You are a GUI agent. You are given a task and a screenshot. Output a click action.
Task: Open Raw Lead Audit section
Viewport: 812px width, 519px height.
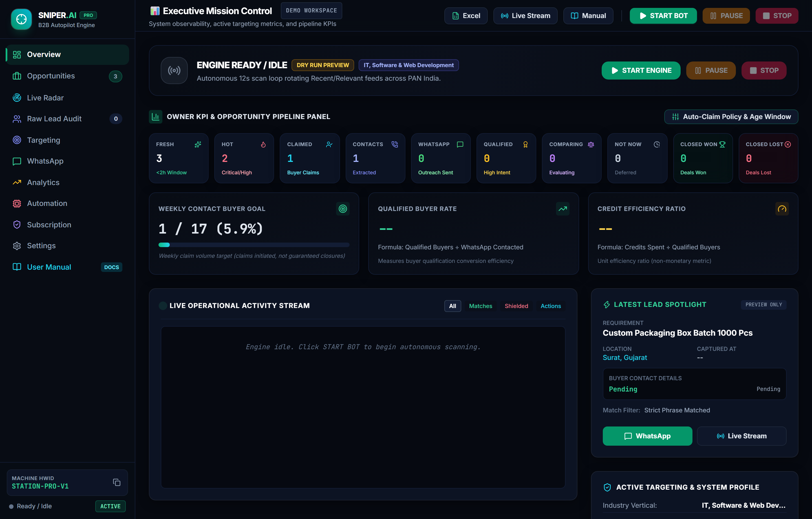[x=67, y=118]
